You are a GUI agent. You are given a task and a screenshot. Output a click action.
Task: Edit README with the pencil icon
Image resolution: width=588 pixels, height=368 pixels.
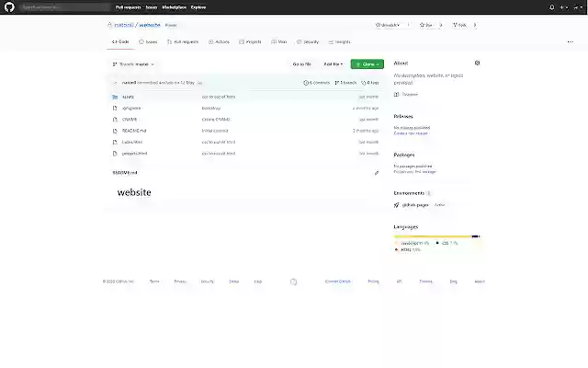pos(377,173)
